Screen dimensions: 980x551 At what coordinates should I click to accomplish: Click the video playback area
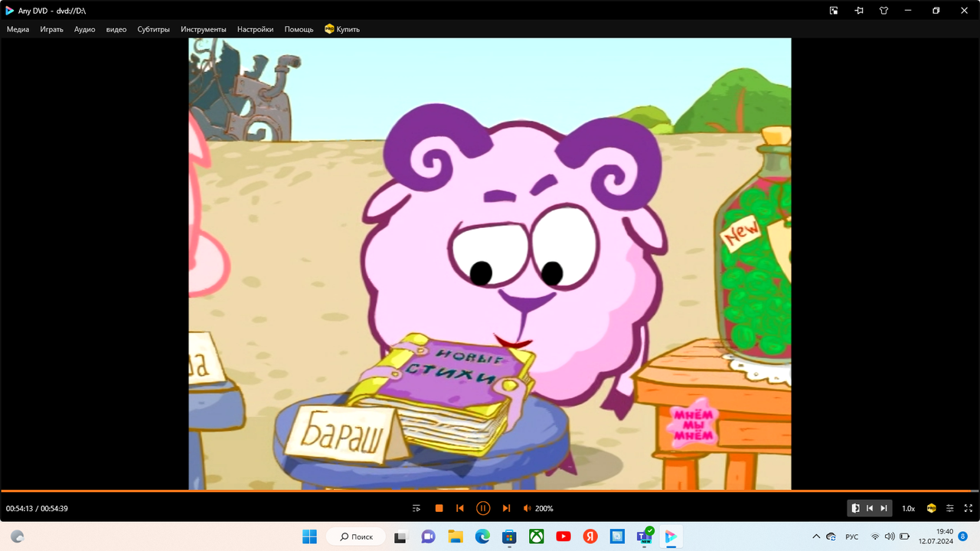[490, 263]
